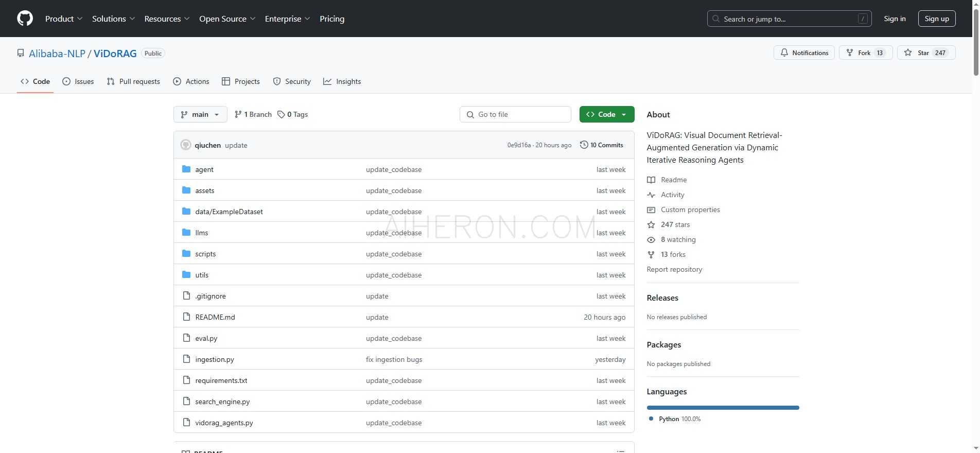Click the GitHub logo icon
Screen dimensions: 980x453
click(x=25, y=19)
